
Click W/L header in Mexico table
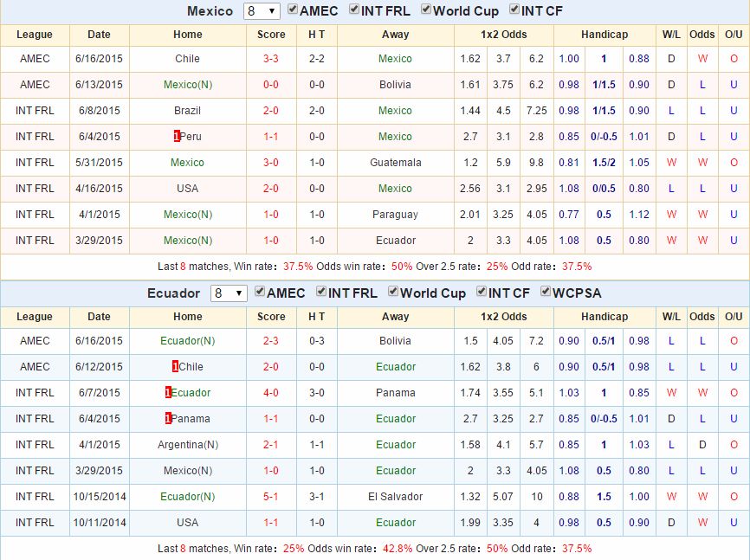[x=671, y=35]
